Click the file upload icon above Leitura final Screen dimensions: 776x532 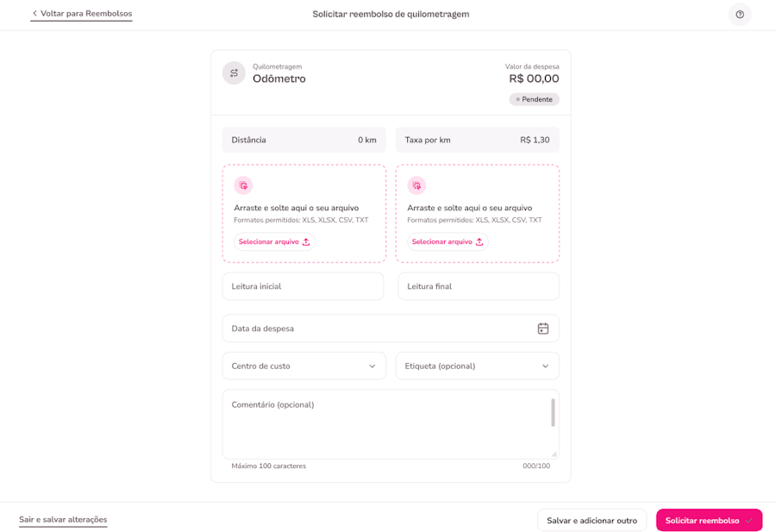(417, 185)
